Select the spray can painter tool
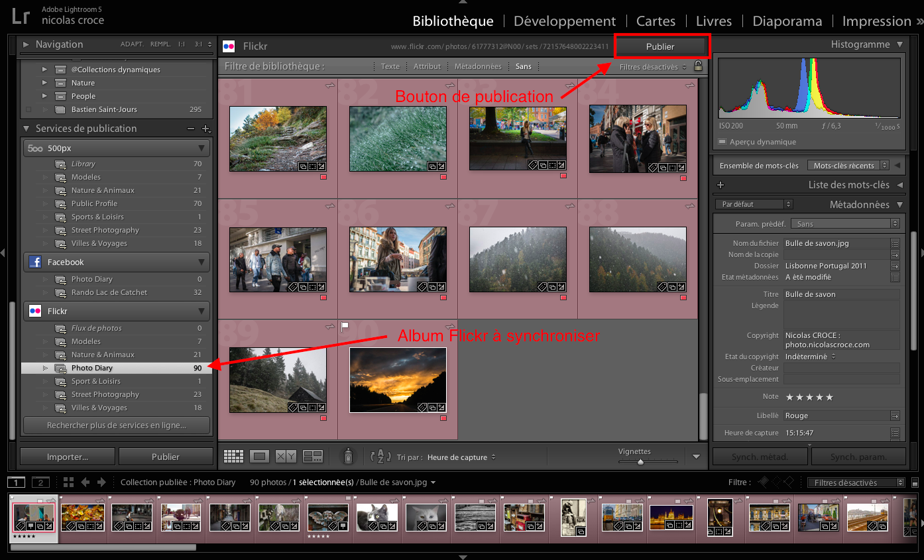 click(348, 456)
